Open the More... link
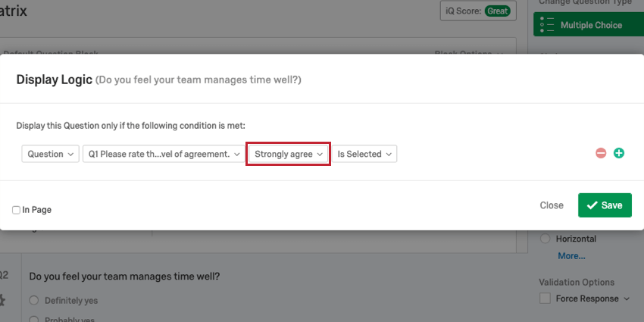Viewport: 644px width, 322px height. (571, 256)
